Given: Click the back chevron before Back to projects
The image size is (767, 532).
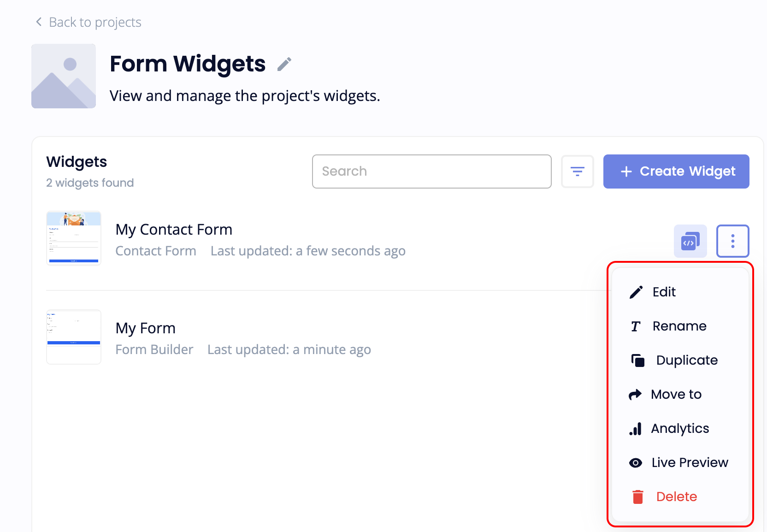Looking at the screenshot, I should [x=38, y=21].
